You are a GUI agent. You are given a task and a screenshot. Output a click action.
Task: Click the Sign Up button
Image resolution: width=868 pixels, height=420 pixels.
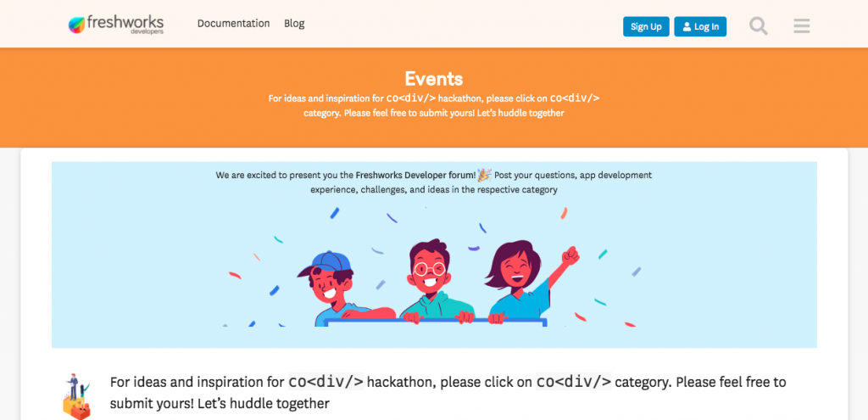[x=646, y=26]
